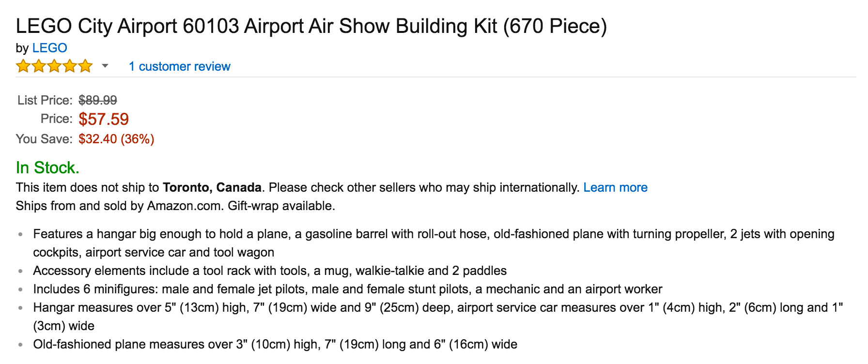The image size is (868, 364).
Task: Follow the Learn more shipping link
Action: (615, 187)
